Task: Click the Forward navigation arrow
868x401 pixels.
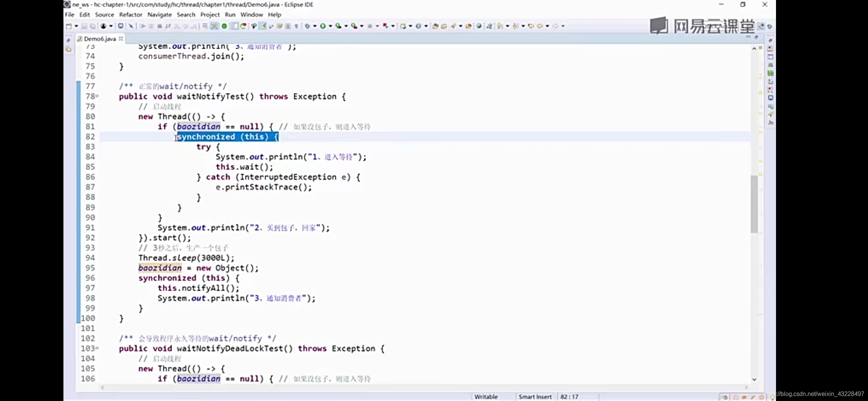Action: 555,26
